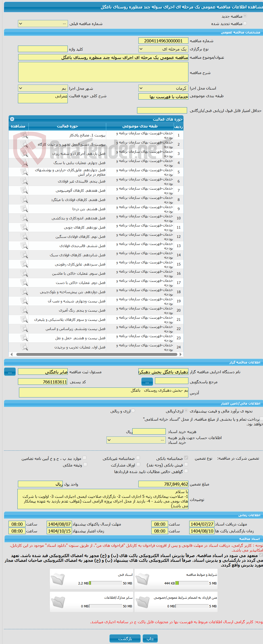Toggle موارد بند پ، ج و خ checkbox

click(85, 458)
